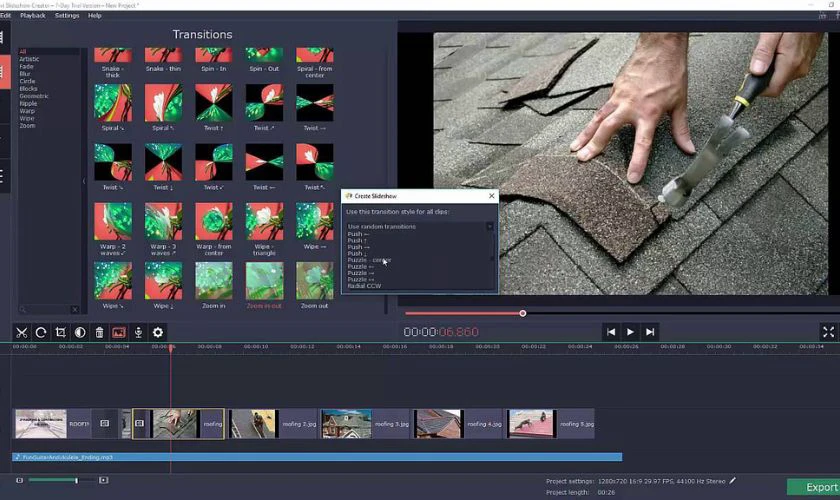Select Puzzle - corners in list
Image resolution: width=840 pixels, height=500 pixels.
(x=369, y=260)
